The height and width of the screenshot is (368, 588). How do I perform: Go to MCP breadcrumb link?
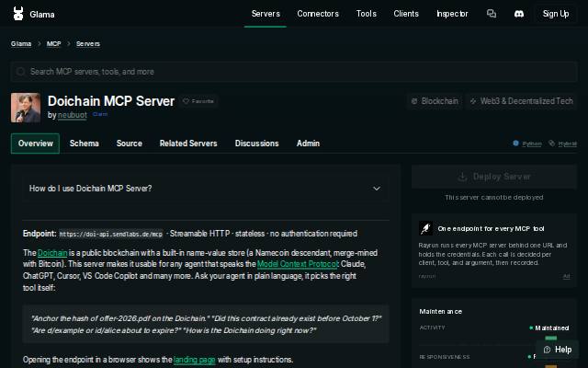tap(53, 44)
